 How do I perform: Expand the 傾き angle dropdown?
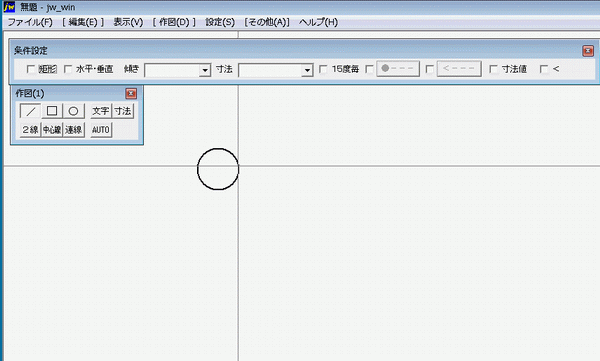click(x=205, y=70)
